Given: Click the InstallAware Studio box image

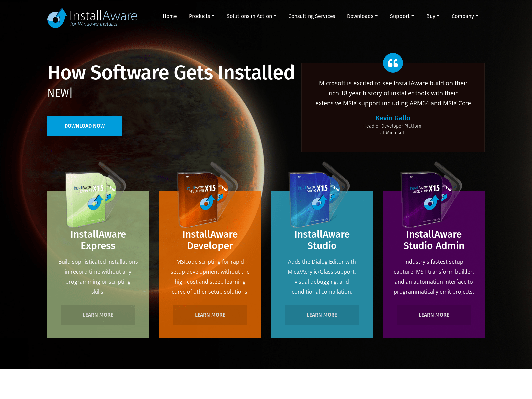Looking at the screenshot, I should (320, 195).
